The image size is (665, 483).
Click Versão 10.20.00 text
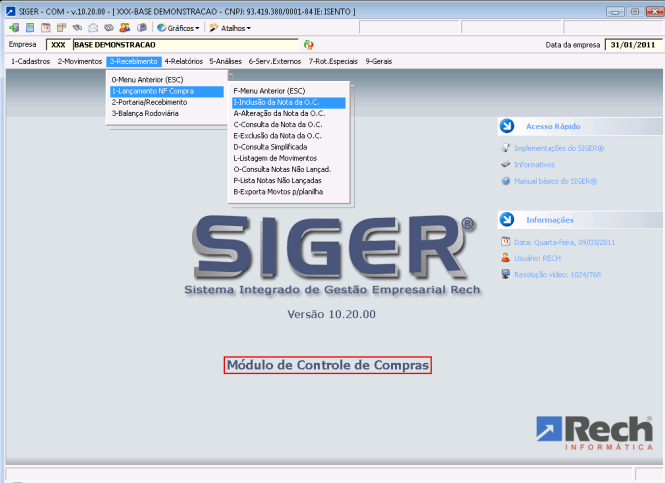coord(331,314)
